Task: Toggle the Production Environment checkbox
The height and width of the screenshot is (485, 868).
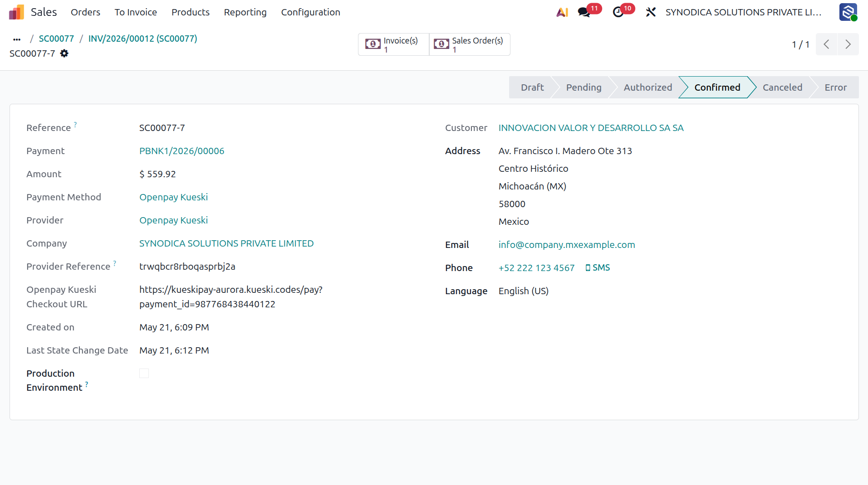Action: 144,373
